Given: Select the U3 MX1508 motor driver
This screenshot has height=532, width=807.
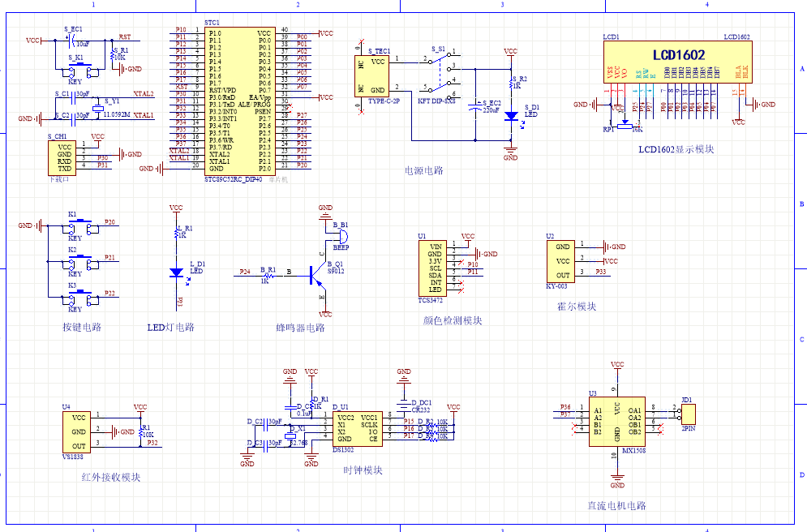Looking at the screenshot, I should [x=617, y=422].
